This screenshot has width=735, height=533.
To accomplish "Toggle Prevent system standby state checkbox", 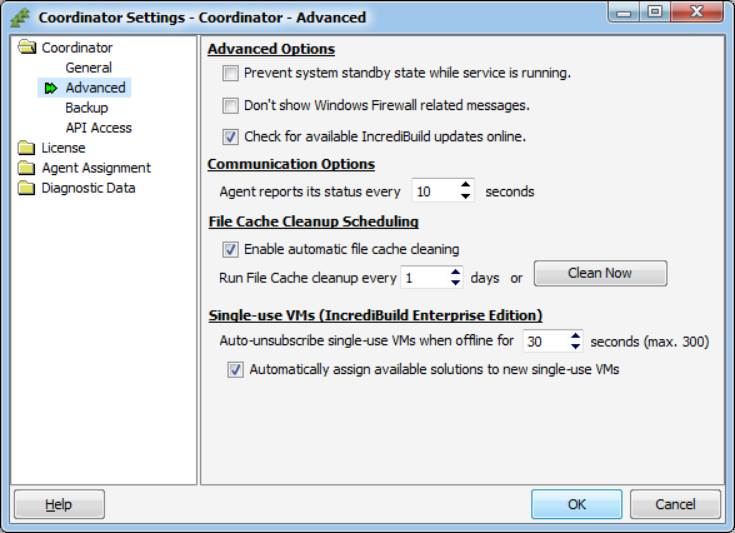I will [x=231, y=73].
